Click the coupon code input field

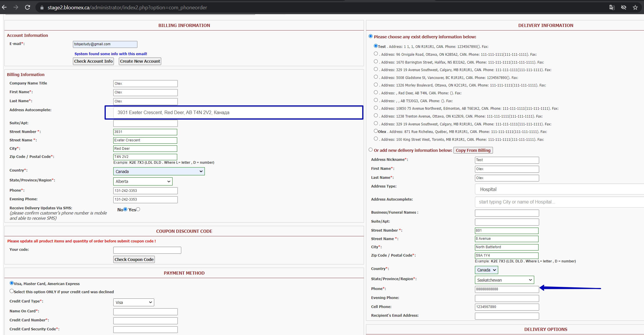[147, 250]
